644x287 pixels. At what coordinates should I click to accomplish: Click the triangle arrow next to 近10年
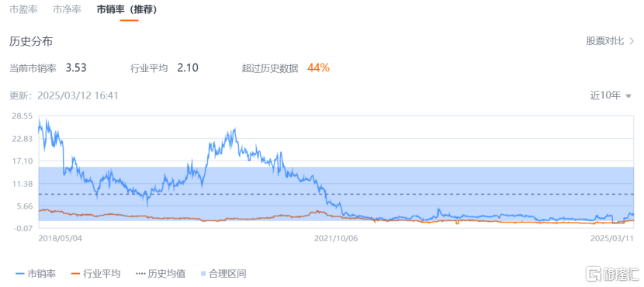[x=628, y=96]
